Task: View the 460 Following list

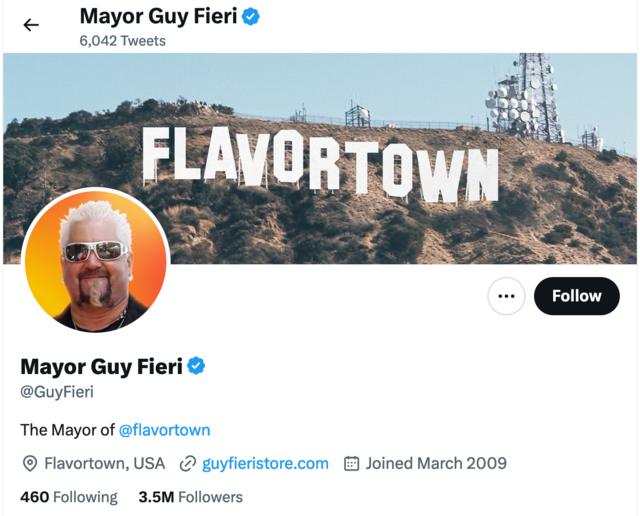Action: click(x=68, y=497)
